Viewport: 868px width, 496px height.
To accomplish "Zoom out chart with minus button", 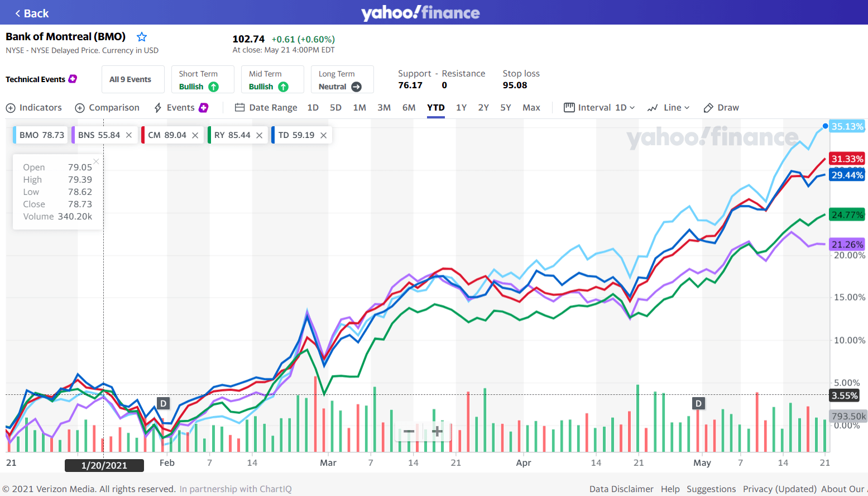I will pos(409,431).
